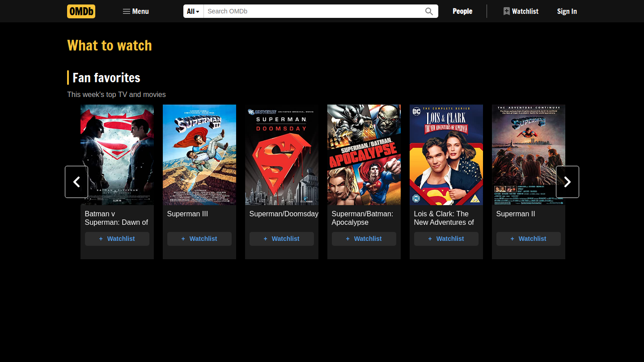Image resolution: width=644 pixels, height=362 pixels.
Task: Add Batman v Superman to Watchlist
Action: [x=117, y=239]
